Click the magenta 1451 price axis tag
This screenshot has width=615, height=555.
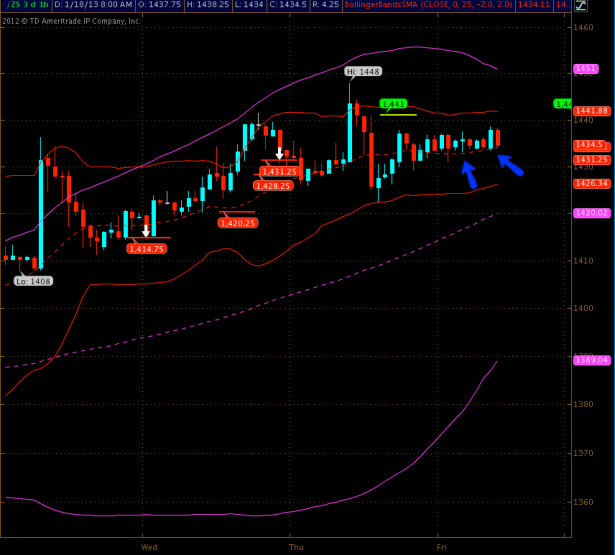click(585, 69)
